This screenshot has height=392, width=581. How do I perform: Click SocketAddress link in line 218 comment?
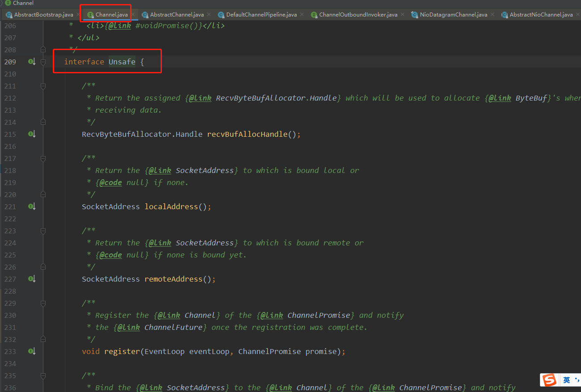point(205,170)
